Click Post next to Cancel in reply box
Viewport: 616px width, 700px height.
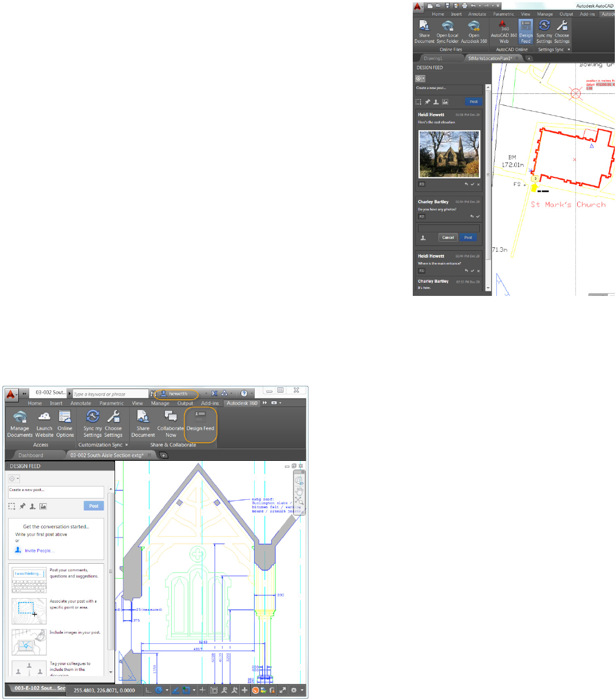[x=468, y=238]
